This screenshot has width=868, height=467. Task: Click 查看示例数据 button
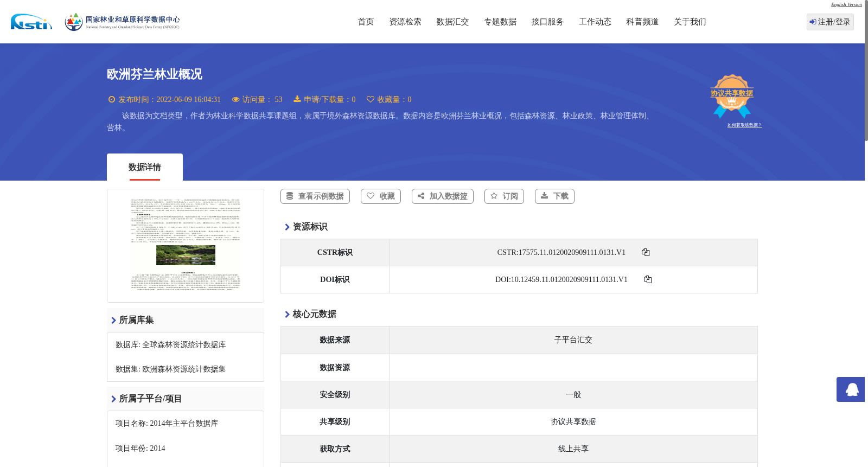(x=315, y=196)
